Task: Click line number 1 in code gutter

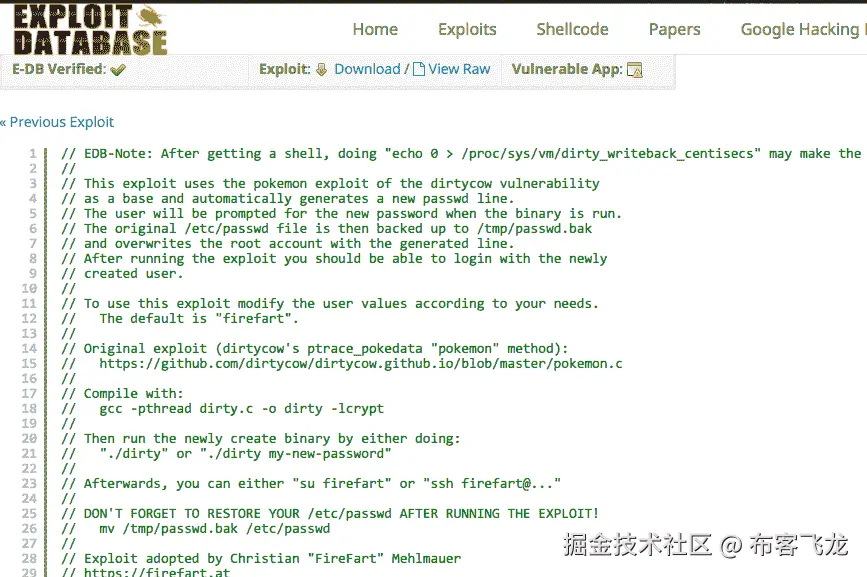Action: (33, 154)
